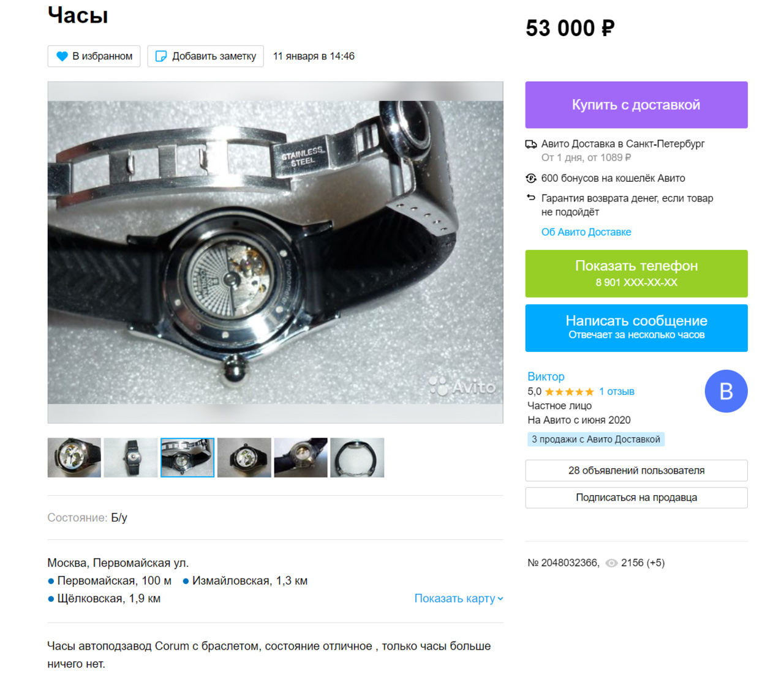Open seller profile link Виктор
The height and width of the screenshot is (674, 784).
(546, 376)
